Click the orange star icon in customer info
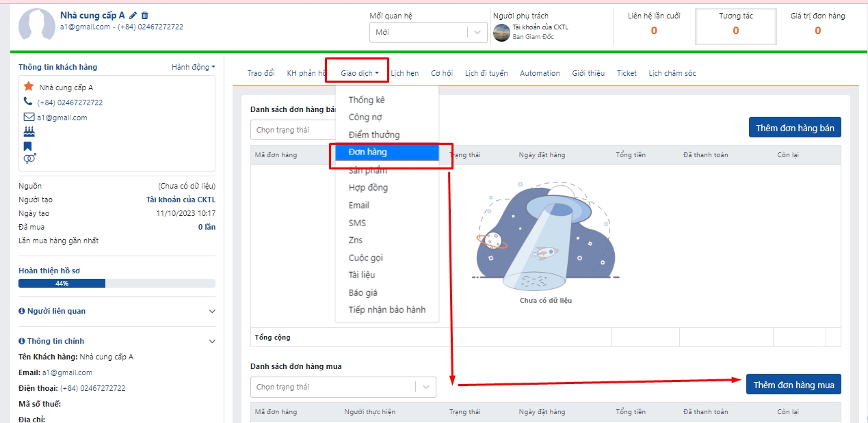Viewport: 868px width, 423px height. pyautogui.click(x=28, y=87)
